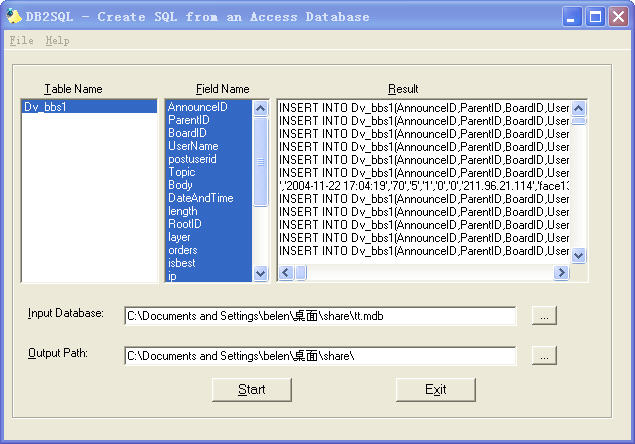Click up arrow of Result vertical scrollbar
Viewport: 635px width, 444px height.
pyautogui.click(x=579, y=108)
